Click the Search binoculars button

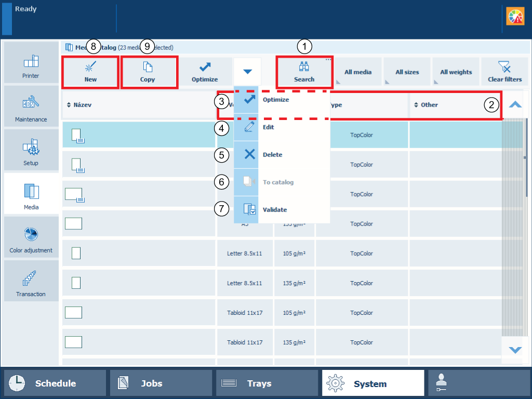coord(304,72)
